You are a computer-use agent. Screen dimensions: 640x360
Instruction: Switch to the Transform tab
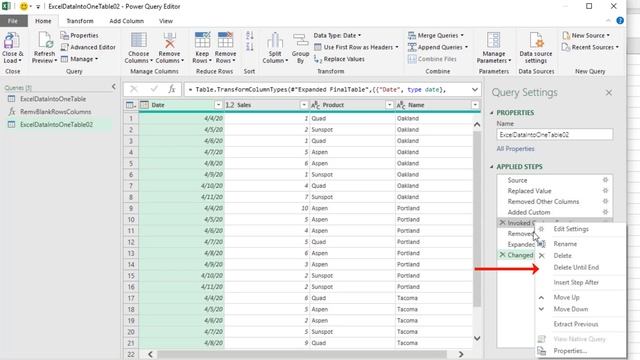(x=80, y=21)
